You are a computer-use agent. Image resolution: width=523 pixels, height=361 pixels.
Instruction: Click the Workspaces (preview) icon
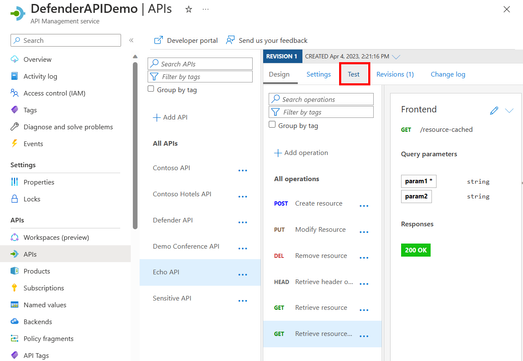(x=14, y=237)
